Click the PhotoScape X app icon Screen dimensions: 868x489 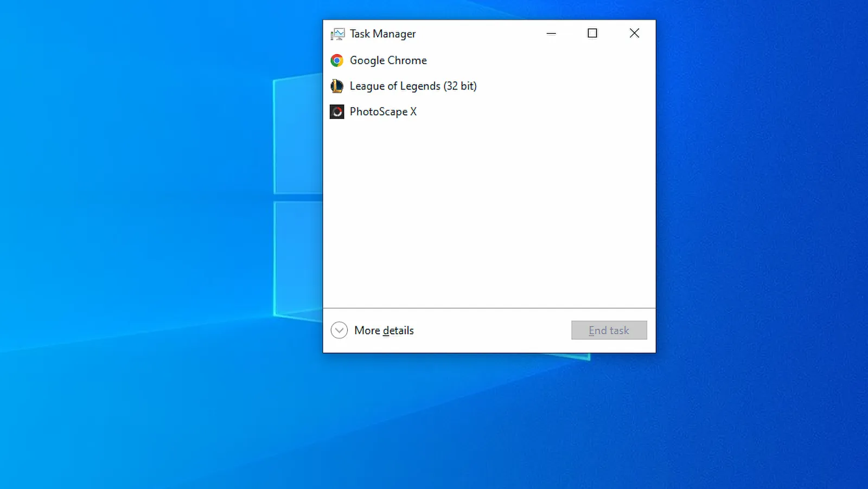337,112
